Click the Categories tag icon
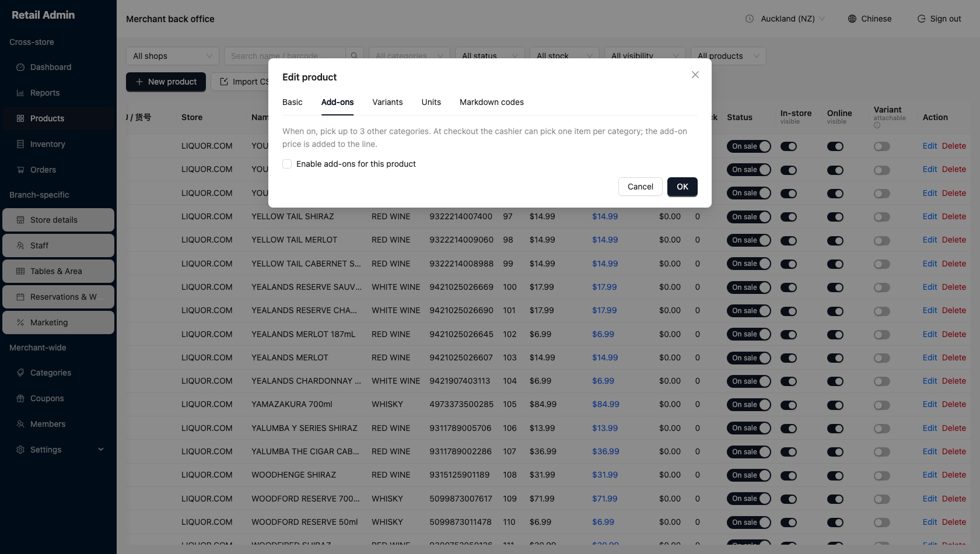 click(20, 373)
